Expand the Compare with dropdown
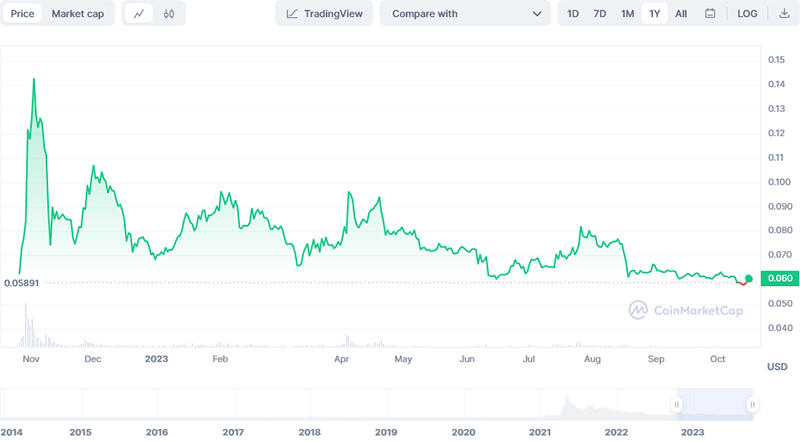Screen dimensions: 800x442 (465, 14)
